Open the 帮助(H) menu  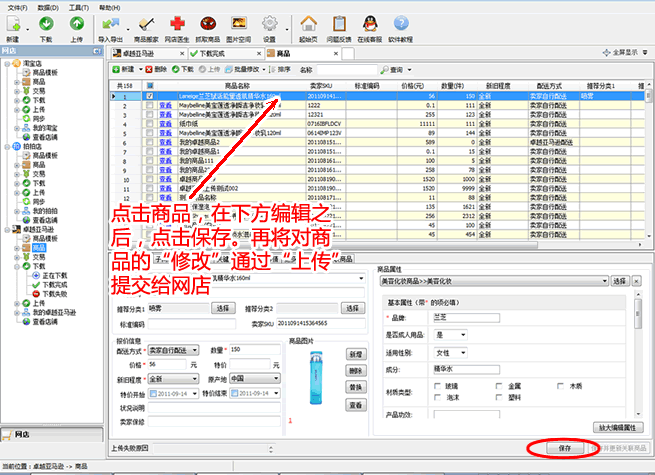110,8
